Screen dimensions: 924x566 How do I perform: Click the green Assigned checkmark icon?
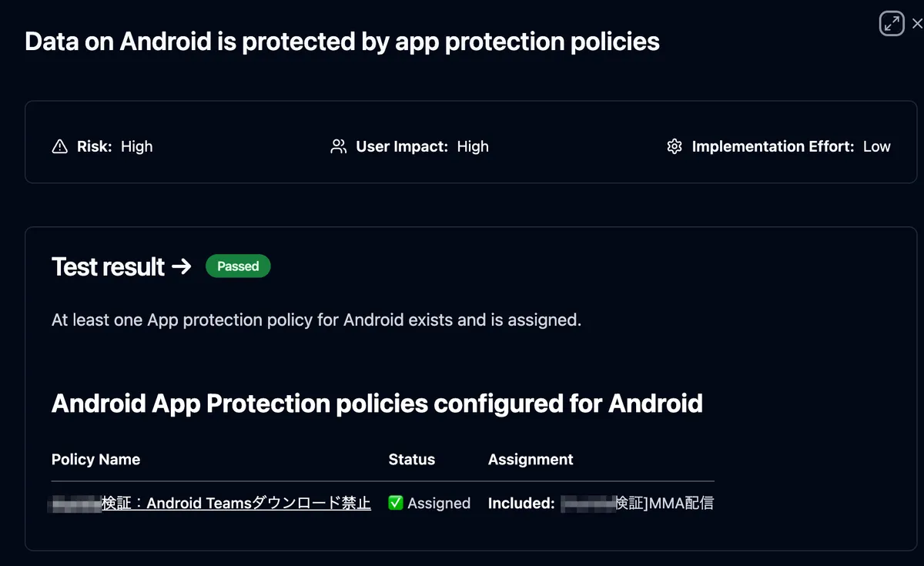[396, 503]
